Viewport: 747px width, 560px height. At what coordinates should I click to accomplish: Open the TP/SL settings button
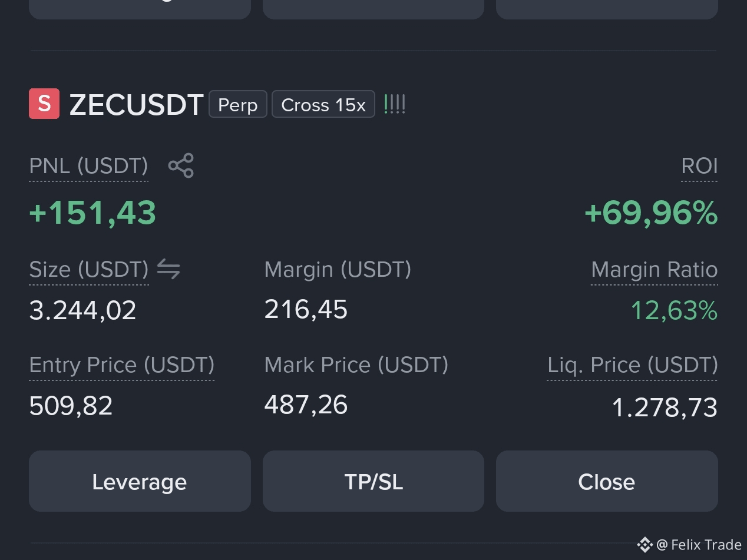pos(373,481)
